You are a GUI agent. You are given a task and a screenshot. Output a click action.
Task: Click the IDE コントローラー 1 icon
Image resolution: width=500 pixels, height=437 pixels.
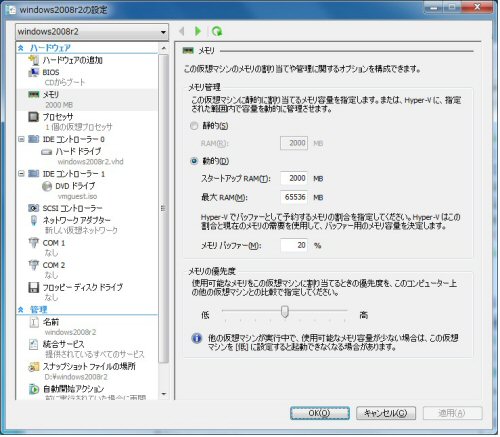coord(33,174)
